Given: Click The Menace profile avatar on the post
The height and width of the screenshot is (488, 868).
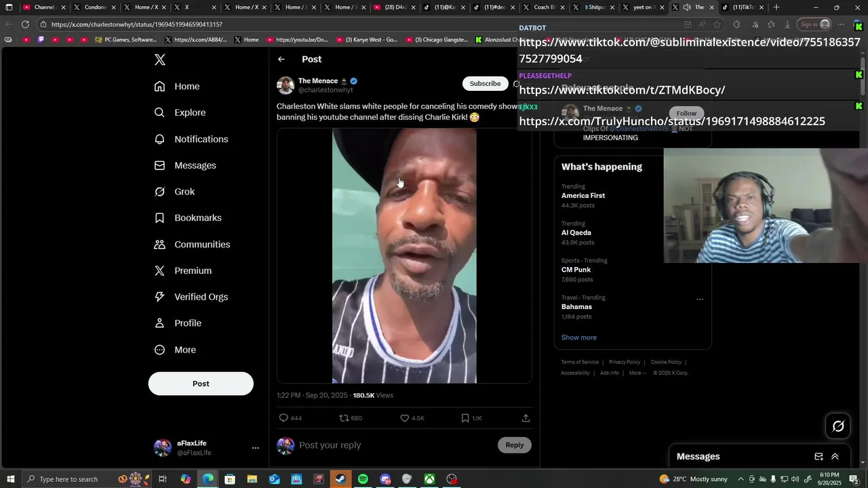Looking at the screenshot, I should [x=285, y=85].
